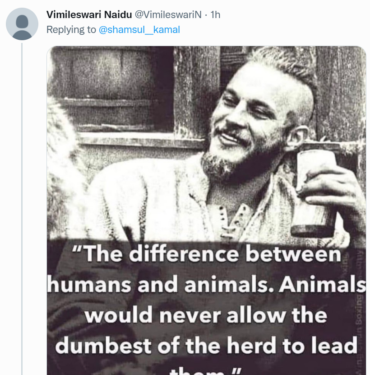Visit the @shamsul__kamal mention link

click(139, 30)
